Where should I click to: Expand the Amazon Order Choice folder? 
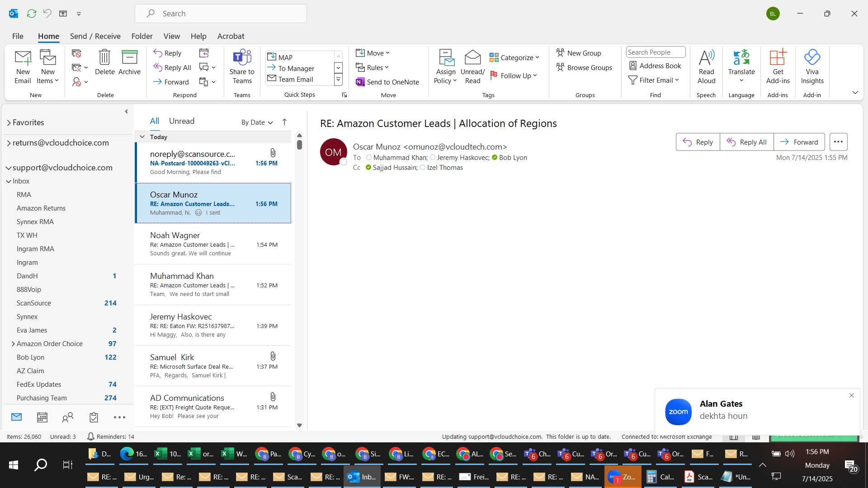13,344
